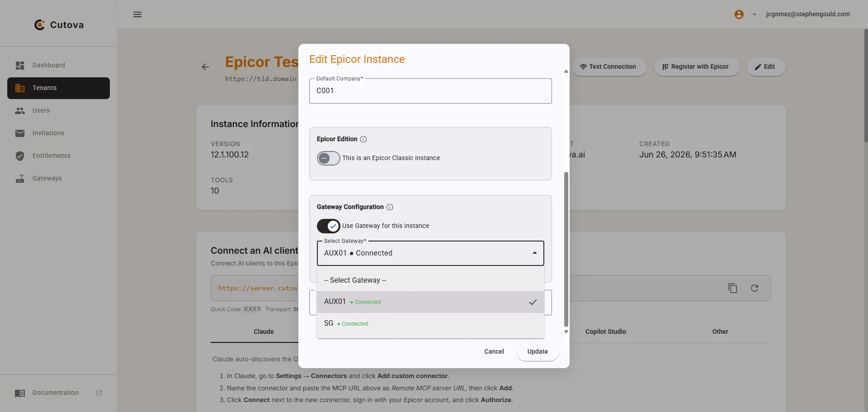
Task: Click the Gateways router icon
Action: 20,179
